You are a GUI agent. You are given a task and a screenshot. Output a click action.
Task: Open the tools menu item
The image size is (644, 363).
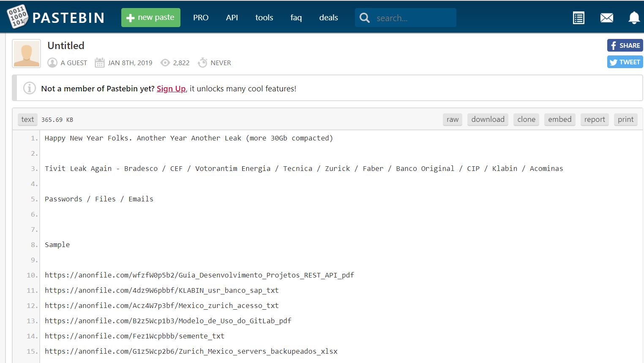264,18
